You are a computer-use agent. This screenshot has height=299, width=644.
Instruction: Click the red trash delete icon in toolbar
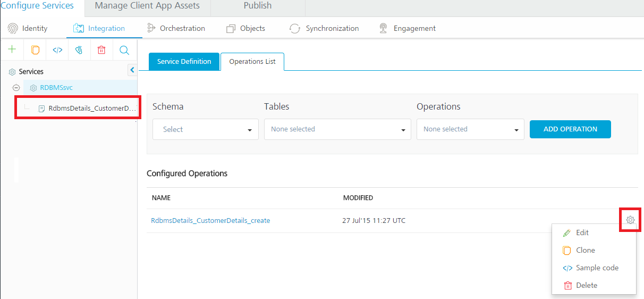(x=101, y=50)
